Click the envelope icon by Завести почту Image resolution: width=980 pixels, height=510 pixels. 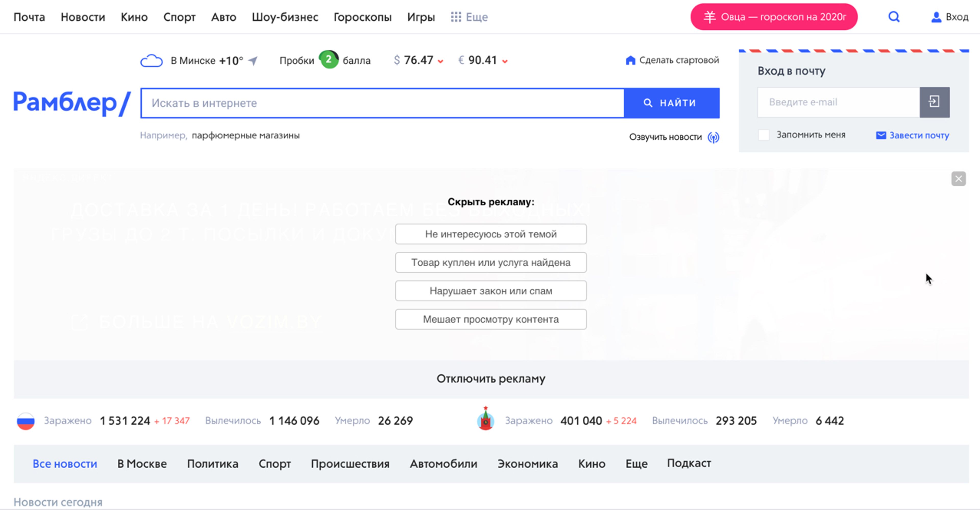881,136
